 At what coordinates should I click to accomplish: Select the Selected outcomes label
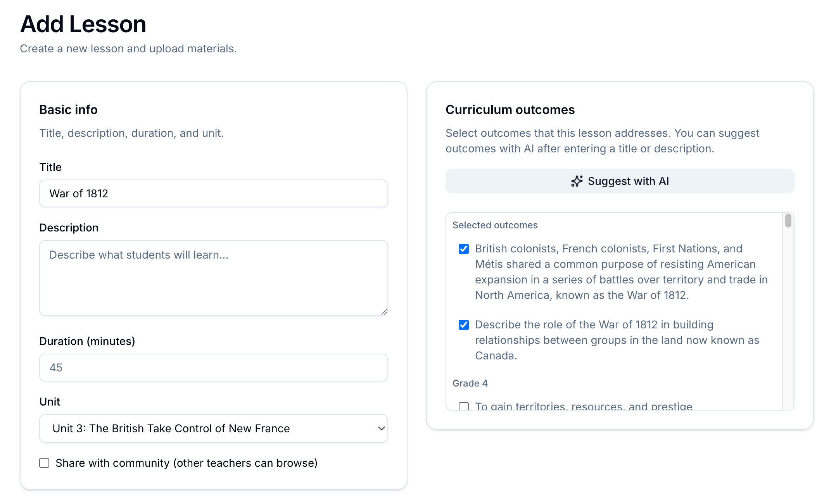point(495,225)
